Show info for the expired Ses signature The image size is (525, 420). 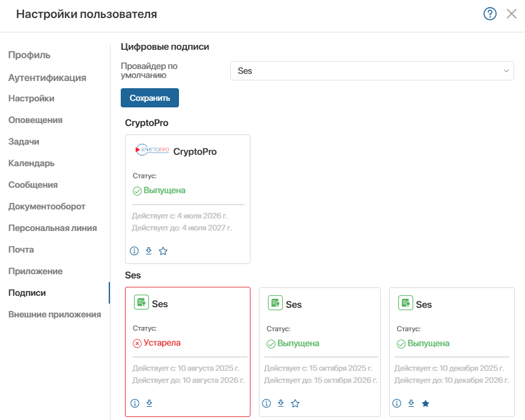tap(135, 403)
